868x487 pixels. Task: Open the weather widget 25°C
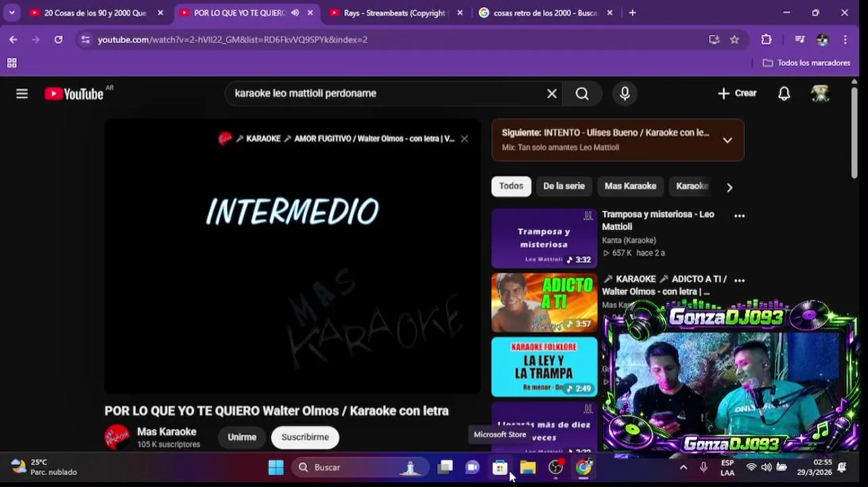(x=44, y=467)
